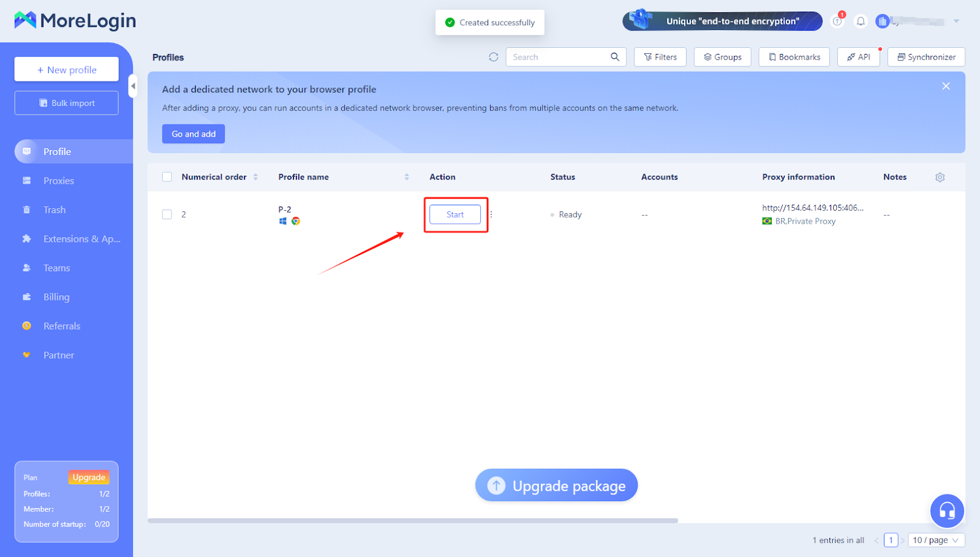Open the 10 / page dropdown
The height and width of the screenshot is (557, 980).
[935, 540]
